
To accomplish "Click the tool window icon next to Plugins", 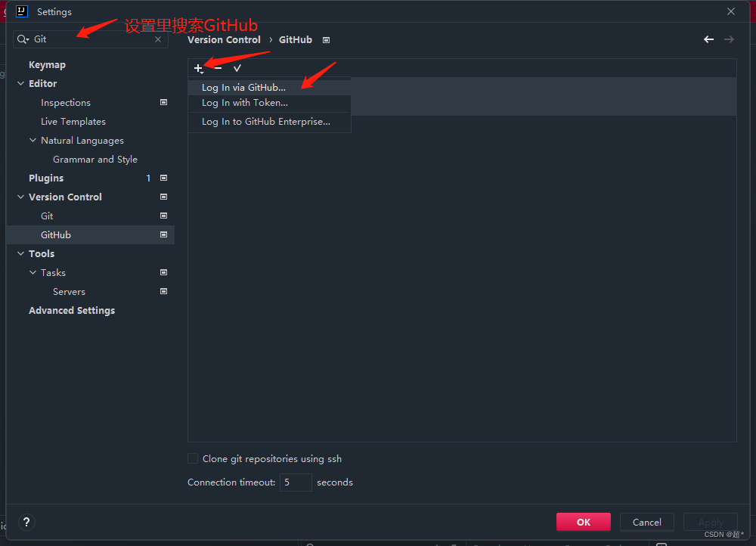I will coord(163,178).
